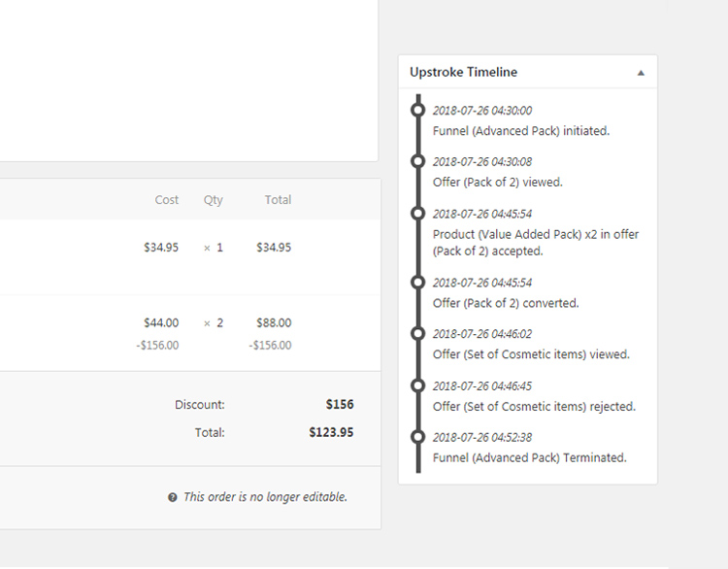Click the $156 discount amount

click(340, 405)
